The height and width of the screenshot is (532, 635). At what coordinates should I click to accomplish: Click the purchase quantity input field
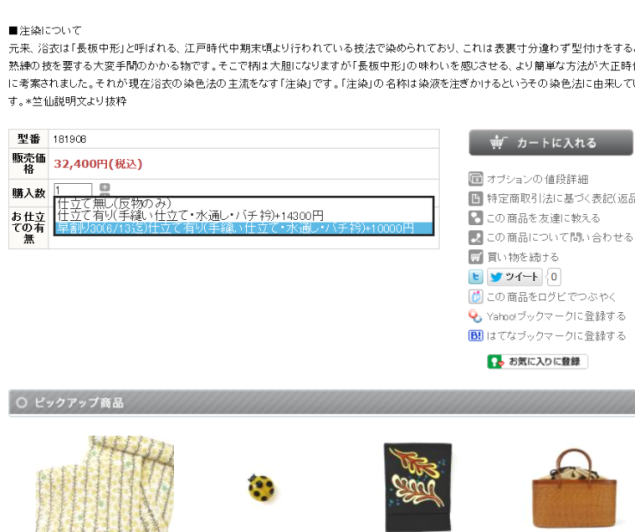[73, 189]
